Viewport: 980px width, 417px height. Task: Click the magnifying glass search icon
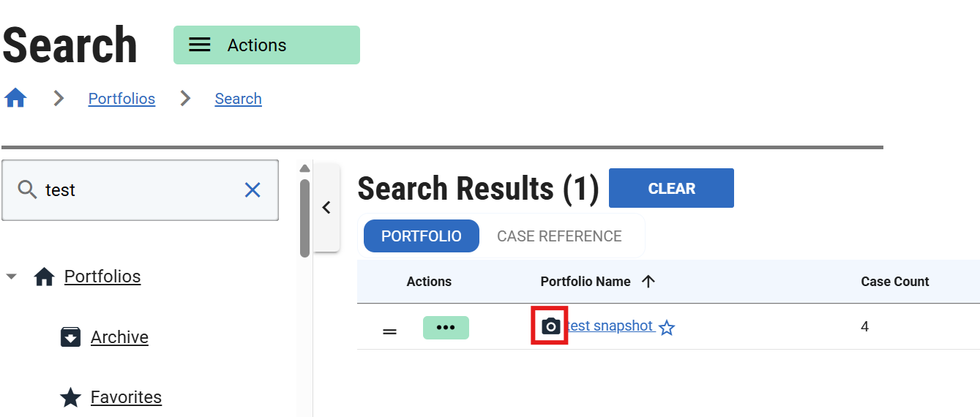click(x=27, y=190)
